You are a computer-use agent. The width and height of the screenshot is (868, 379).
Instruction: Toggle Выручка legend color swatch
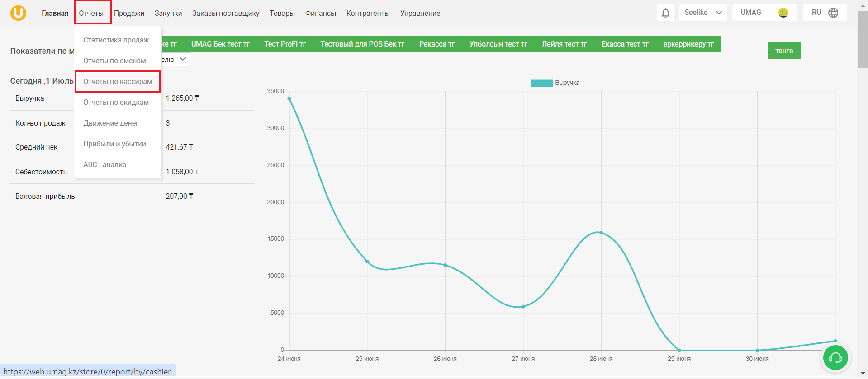tap(541, 83)
